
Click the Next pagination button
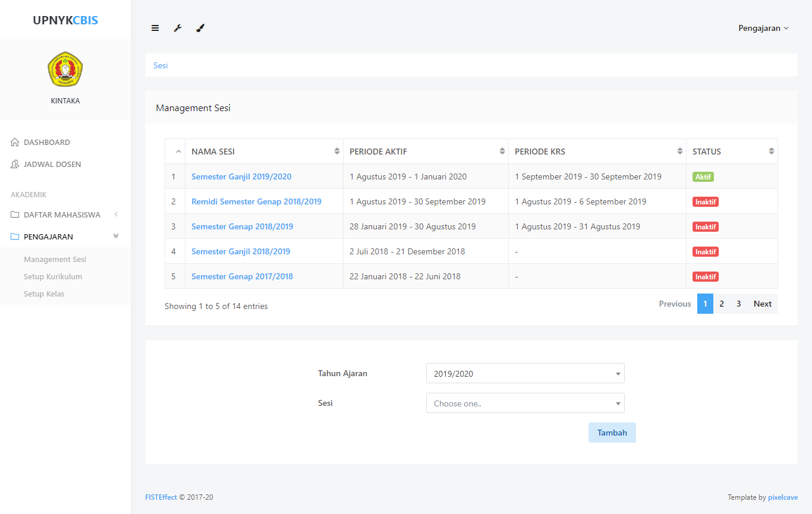coord(762,304)
